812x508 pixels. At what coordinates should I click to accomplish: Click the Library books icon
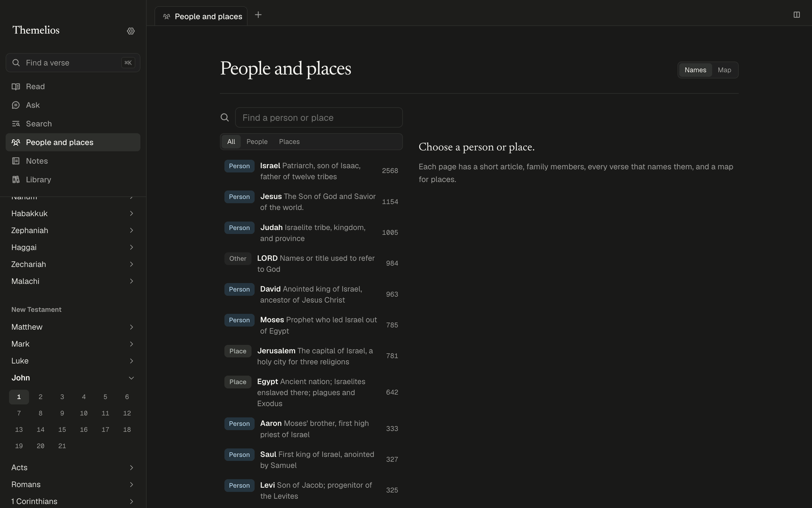(16, 179)
